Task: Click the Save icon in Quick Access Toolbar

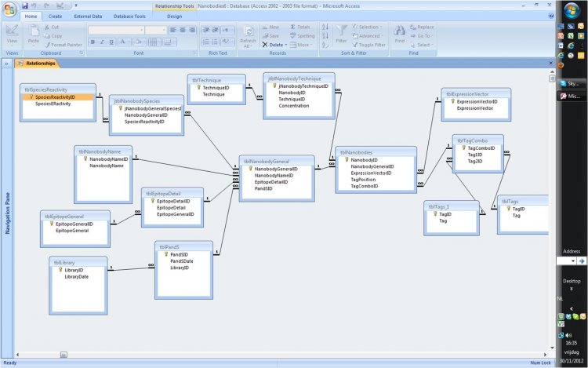Action: [26, 5]
